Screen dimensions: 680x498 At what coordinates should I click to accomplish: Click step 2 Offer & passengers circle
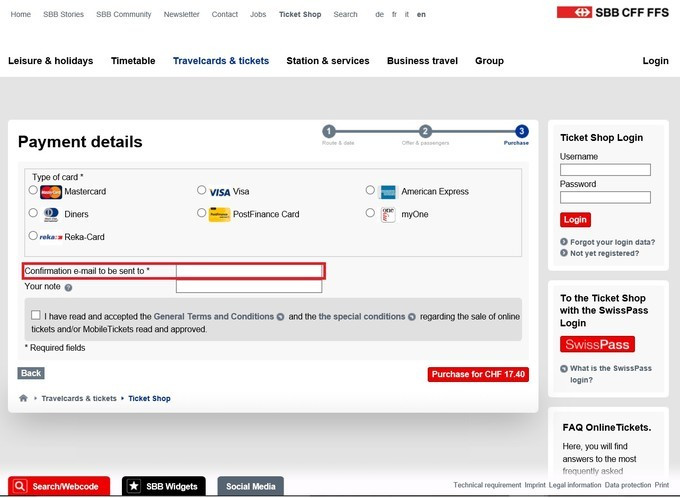point(425,132)
